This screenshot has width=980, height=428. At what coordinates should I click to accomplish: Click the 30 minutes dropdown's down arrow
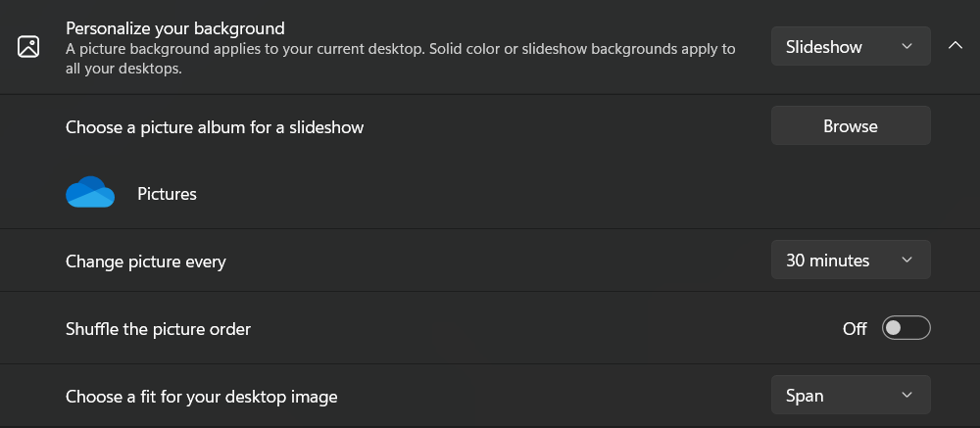pyautogui.click(x=906, y=261)
